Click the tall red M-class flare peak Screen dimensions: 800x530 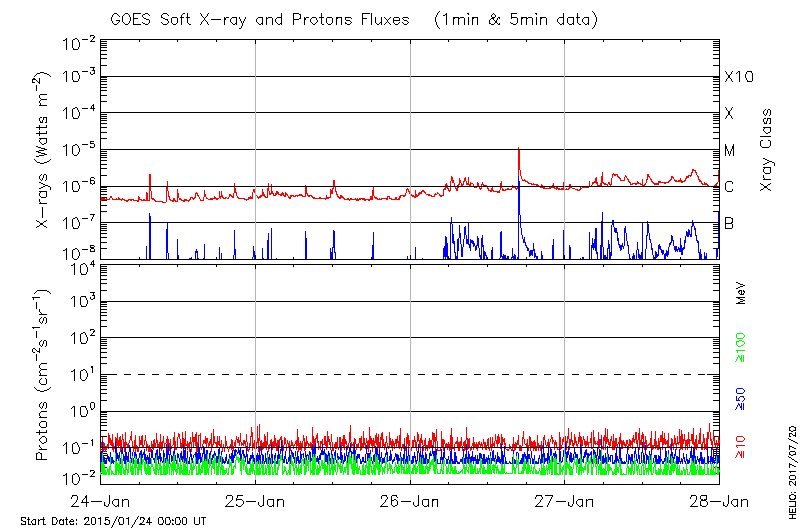[x=518, y=150]
